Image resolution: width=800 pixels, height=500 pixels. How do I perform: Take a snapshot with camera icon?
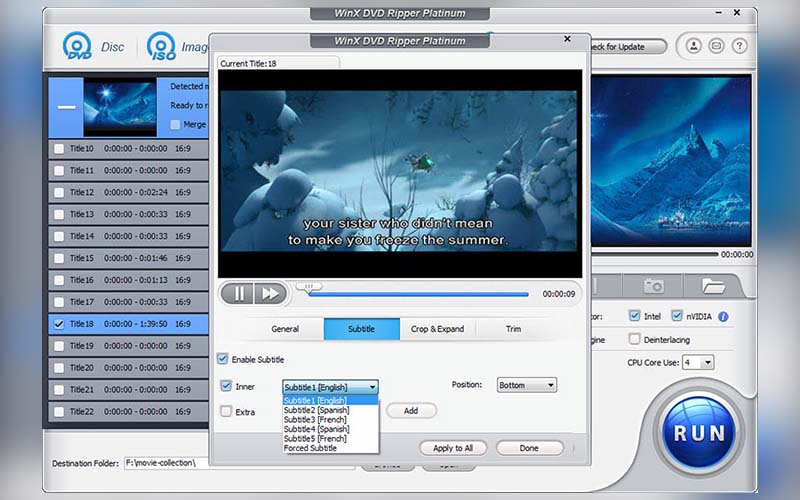pos(654,286)
